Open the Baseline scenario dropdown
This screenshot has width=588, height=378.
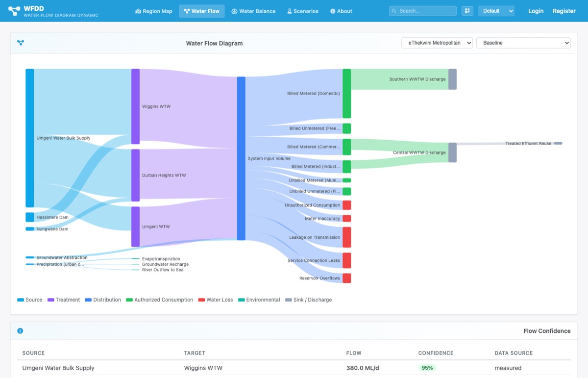523,43
